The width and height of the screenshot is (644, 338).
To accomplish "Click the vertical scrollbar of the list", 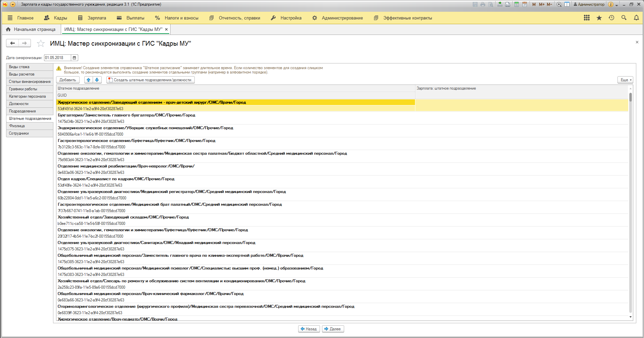I will [631, 201].
